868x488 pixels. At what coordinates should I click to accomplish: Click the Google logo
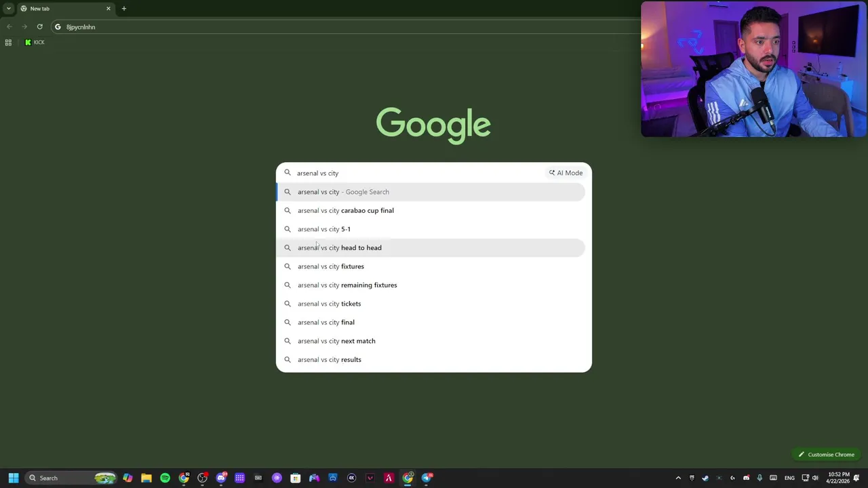[433, 125]
